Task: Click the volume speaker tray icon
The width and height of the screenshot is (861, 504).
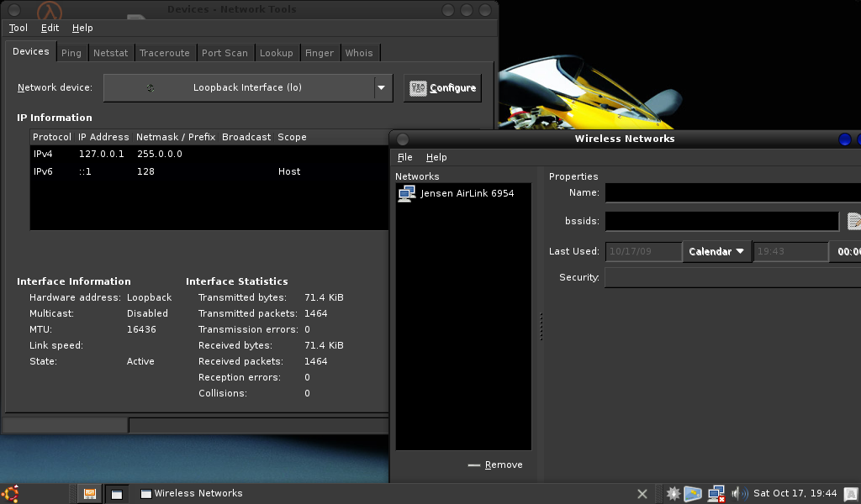Action: pyautogui.click(x=739, y=494)
